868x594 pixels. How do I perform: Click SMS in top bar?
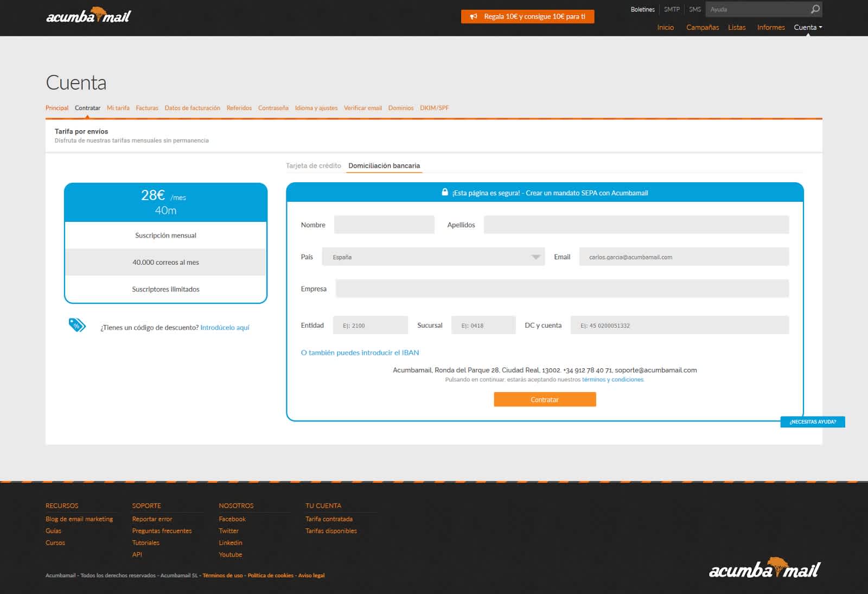[x=695, y=9]
